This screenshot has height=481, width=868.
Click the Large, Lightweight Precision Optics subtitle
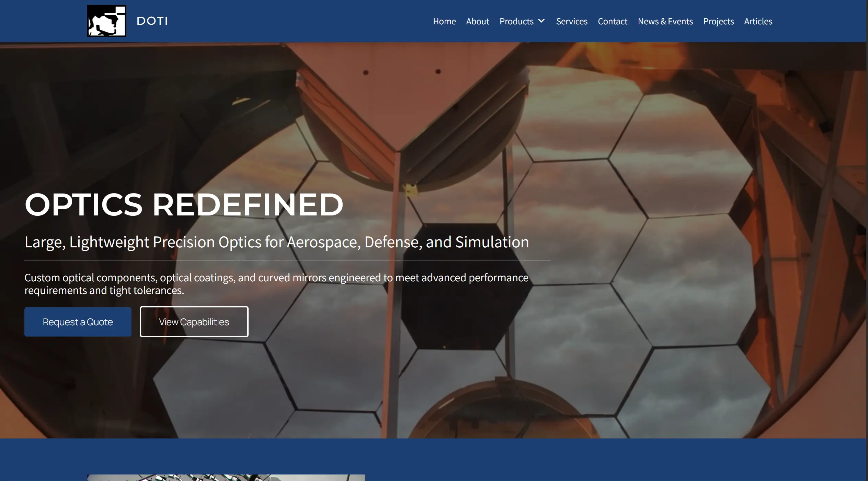tap(277, 242)
